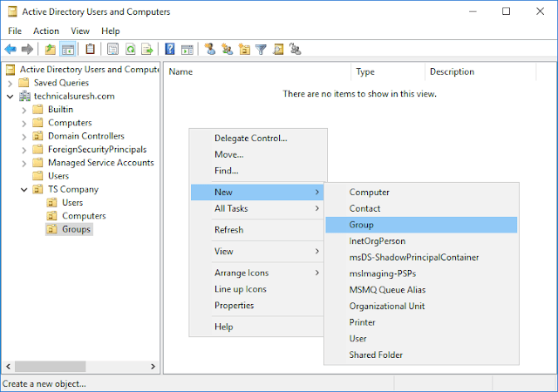Click the Create new group toolbar icon
The width and height of the screenshot is (558, 392).
click(x=227, y=49)
